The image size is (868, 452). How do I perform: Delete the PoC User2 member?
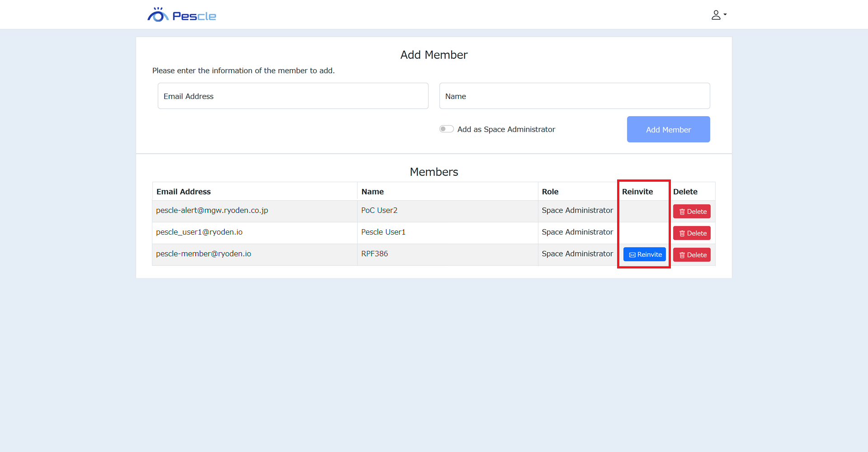click(692, 212)
